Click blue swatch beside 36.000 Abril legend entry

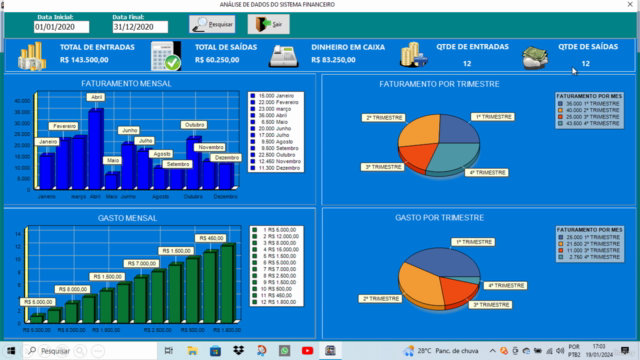[253, 116]
